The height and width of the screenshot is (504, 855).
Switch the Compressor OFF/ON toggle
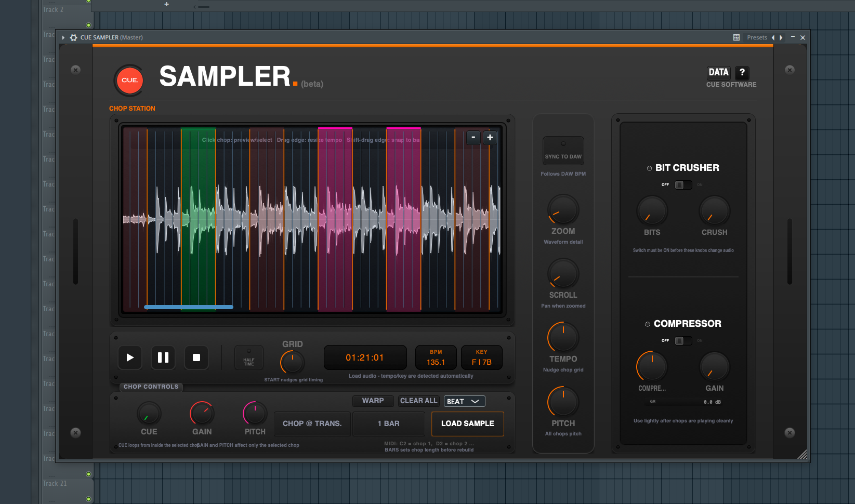point(683,341)
